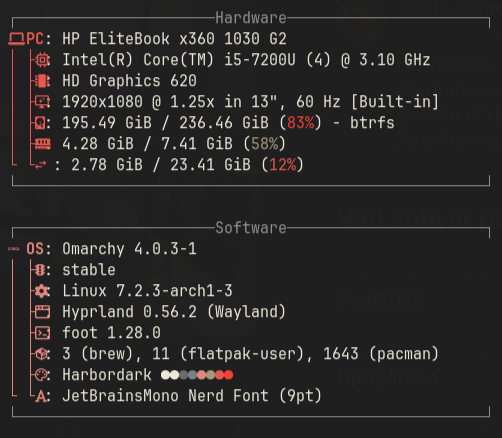Viewport: 502px width, 438px height.
Task: Click the 2.78 GiB / 23.41 GiB swap usage
Action: point(161,165)
